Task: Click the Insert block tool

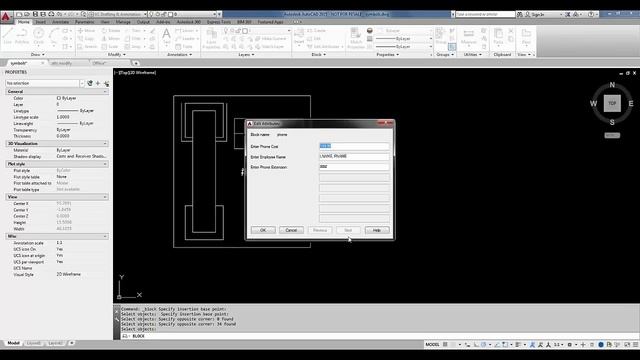Action: coord(299,36)
